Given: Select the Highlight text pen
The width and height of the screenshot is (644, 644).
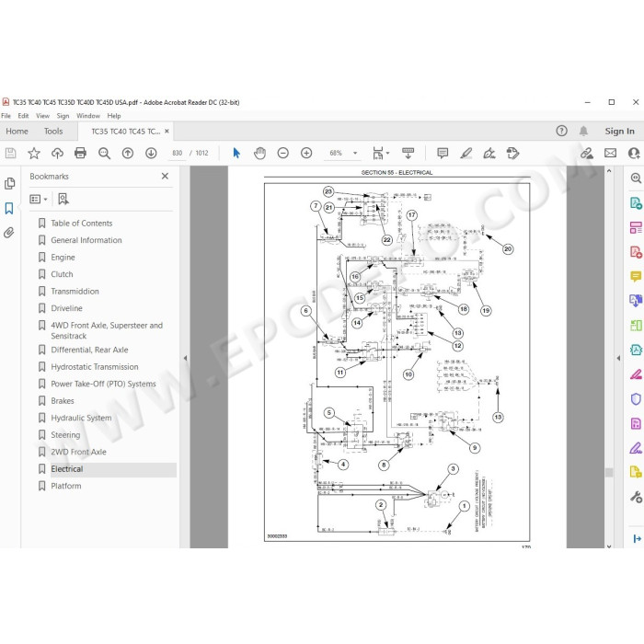Looking at the screenshot, I should 466,154.
